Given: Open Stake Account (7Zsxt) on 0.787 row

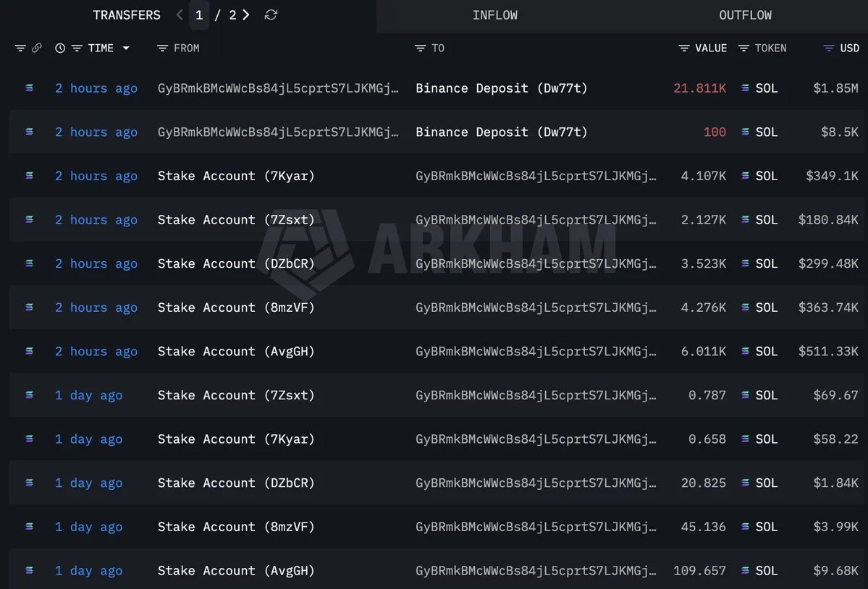Looking at the screenshot, I should (x=237, y=395).
